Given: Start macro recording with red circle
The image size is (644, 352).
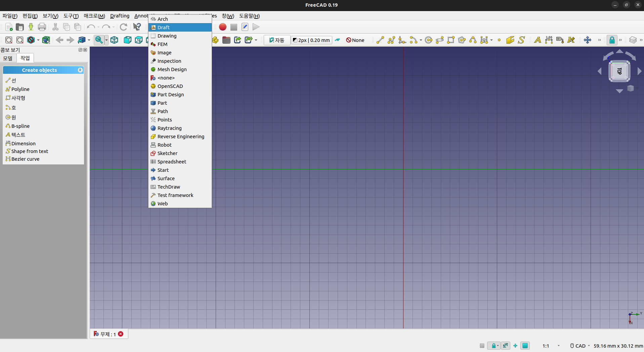Looking at the screenshot, I should point(222,27).
